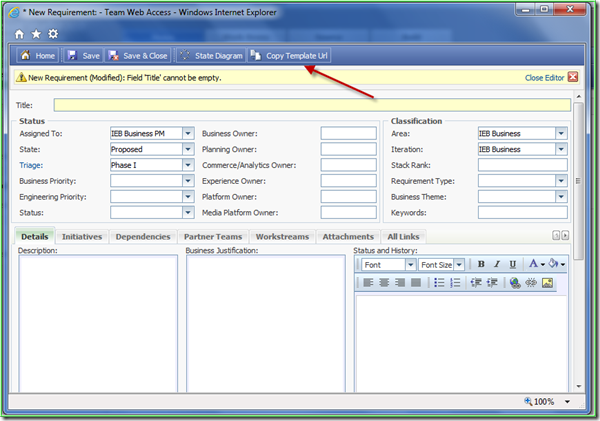Apply underline formatting in rich editor

coord(513,264)
